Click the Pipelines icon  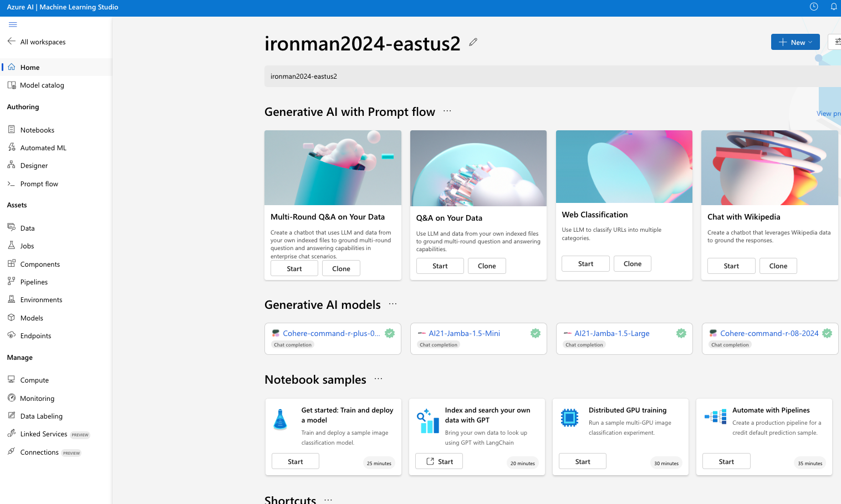[x=12, y=282]
